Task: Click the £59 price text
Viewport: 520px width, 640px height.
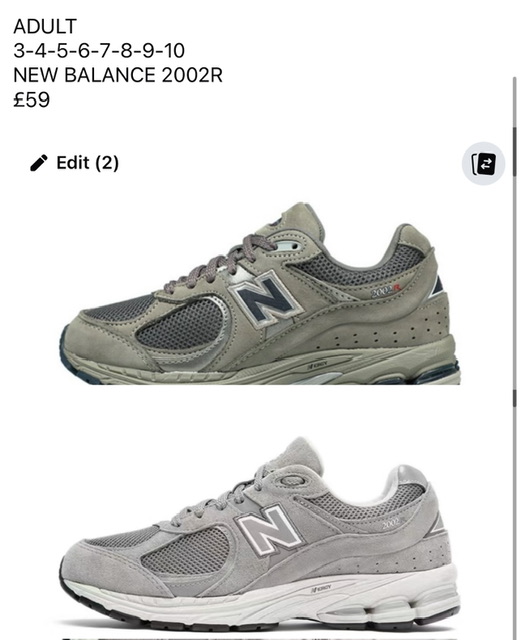Action: coord(31,100)
